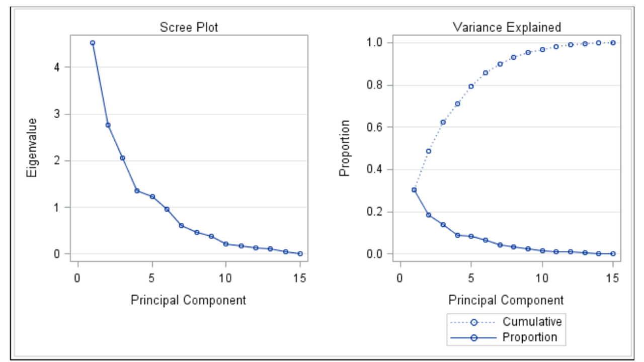Click the Proportion y-axis label
644x362 pixels.
pos(345,148)
